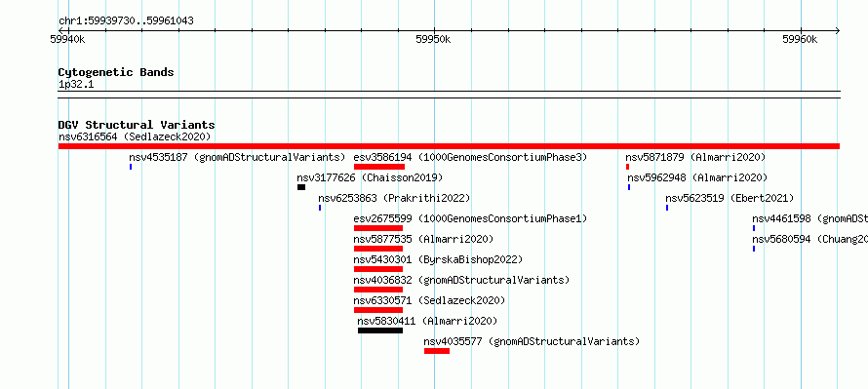
Task: Click the long red bar under nsv6316564
Action: [449, 146]
